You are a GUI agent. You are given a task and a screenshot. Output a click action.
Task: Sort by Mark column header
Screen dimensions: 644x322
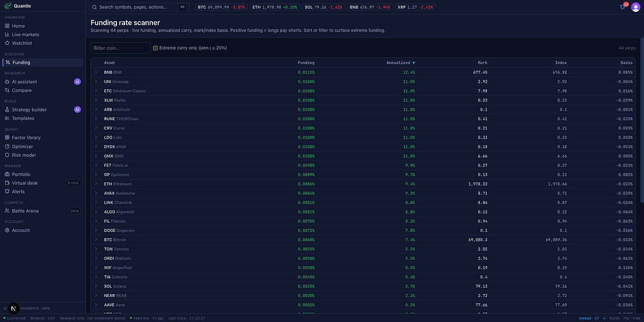click(482, 63)
